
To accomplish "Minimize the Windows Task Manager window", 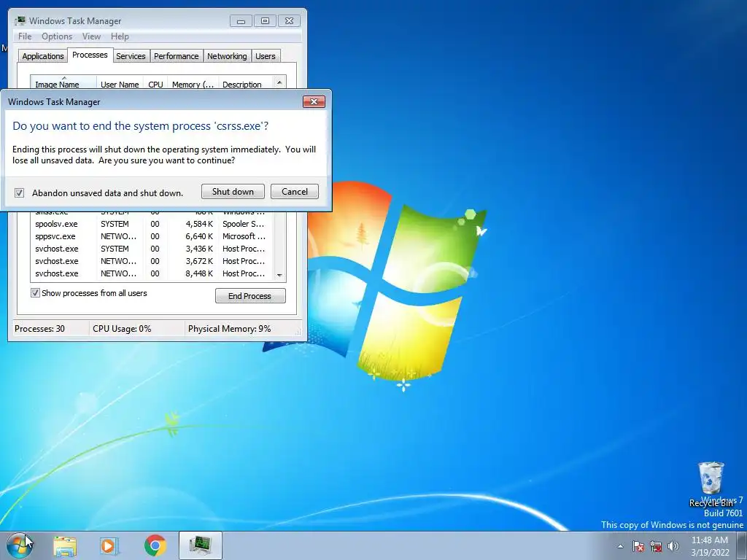I will (241, 21).
